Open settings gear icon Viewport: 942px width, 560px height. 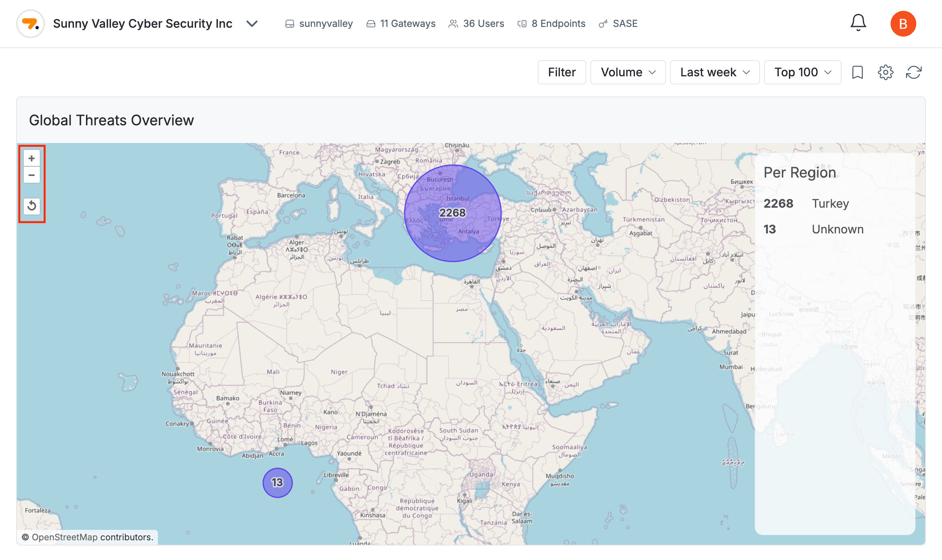point(886,72)
